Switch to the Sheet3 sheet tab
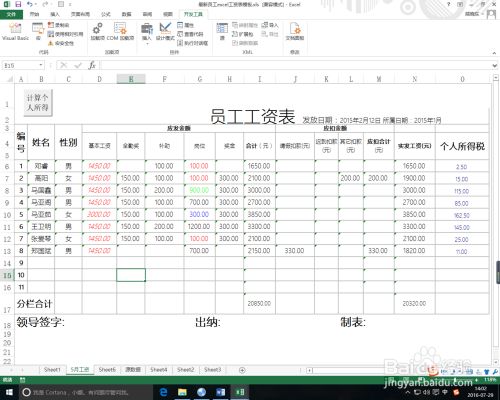This screenshot has height=400, width=500. pyautogui.click(x=213, y=370)
